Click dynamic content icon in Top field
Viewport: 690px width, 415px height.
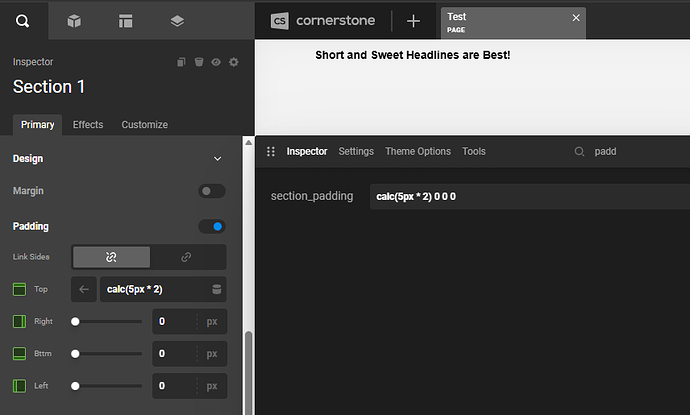coord(217,289)
